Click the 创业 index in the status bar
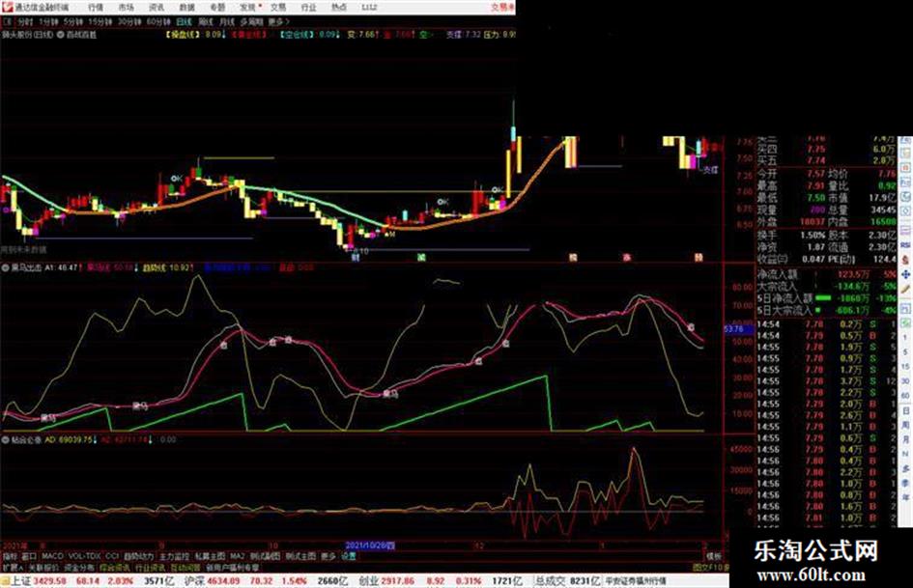Screen dimensions: 913x588 click(368, 581)
